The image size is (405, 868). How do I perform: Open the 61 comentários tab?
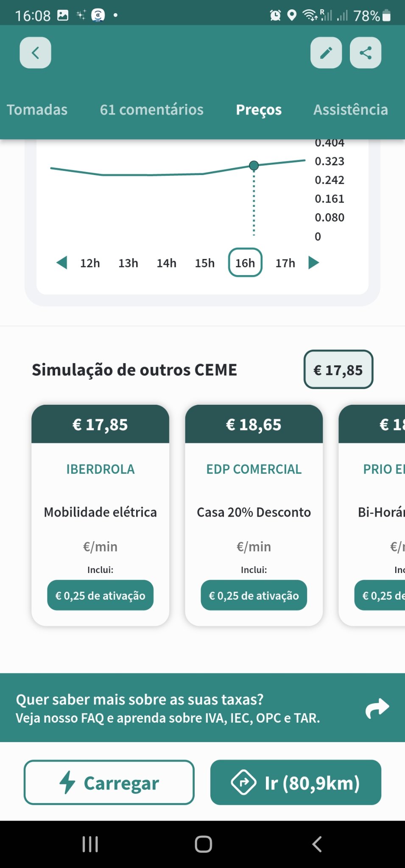(x=151, y=110)
